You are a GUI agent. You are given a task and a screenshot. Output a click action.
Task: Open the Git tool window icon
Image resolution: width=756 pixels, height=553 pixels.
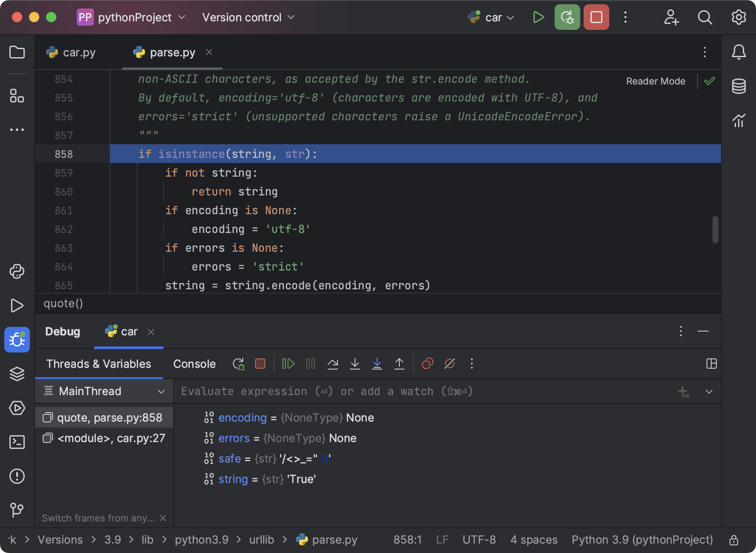pos(17,510)
